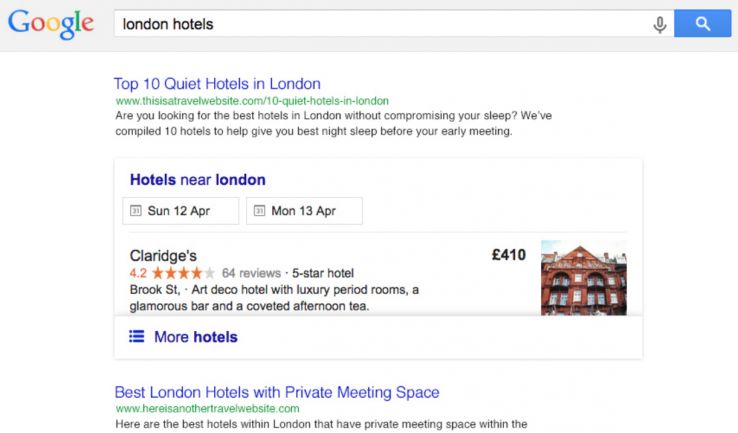Expand the More hotels list

(195, 337)
